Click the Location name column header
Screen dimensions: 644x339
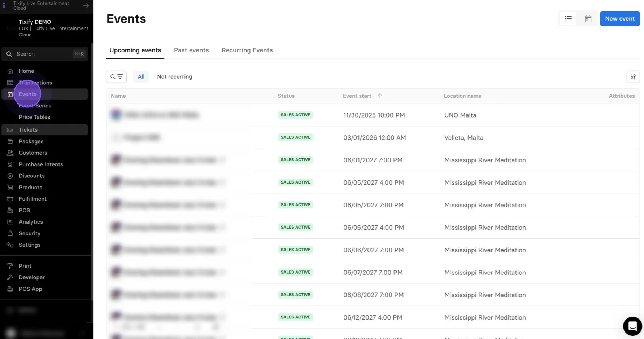(462, 96)
